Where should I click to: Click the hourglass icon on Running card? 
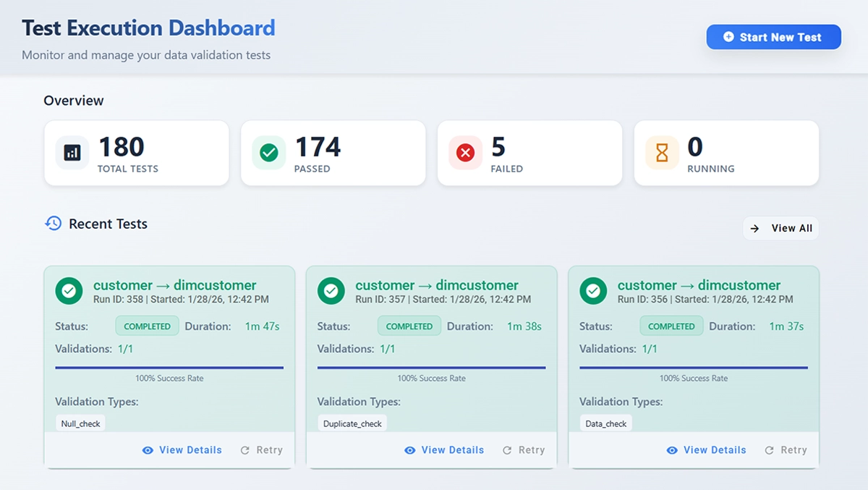(x=661, y=153)
